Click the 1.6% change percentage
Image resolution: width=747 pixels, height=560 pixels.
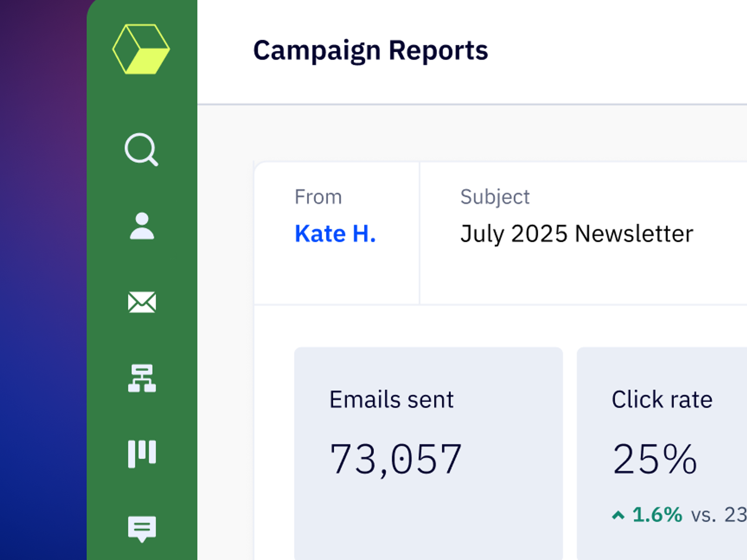click(657, 515)
